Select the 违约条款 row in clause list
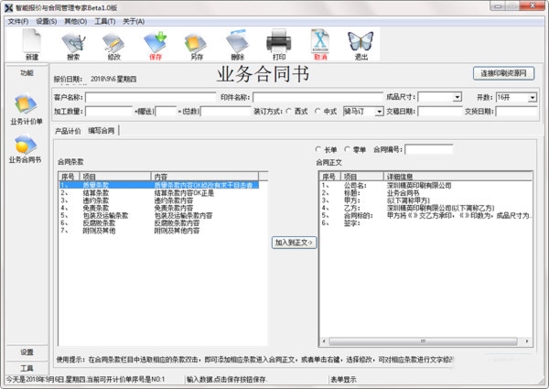 click(159, 201)
